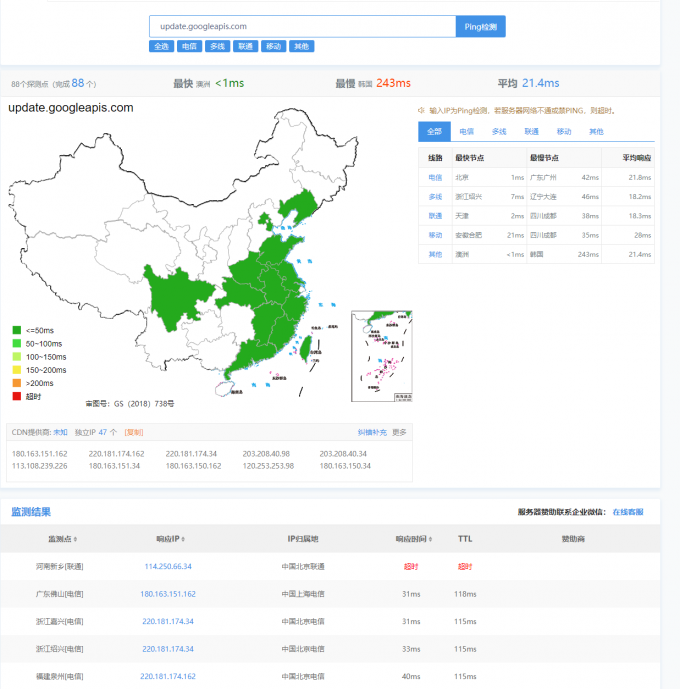The width and height of the screenshot is (680, 689).
Task: Expand the IP list with 更多
Action: (x=399, y=432)
